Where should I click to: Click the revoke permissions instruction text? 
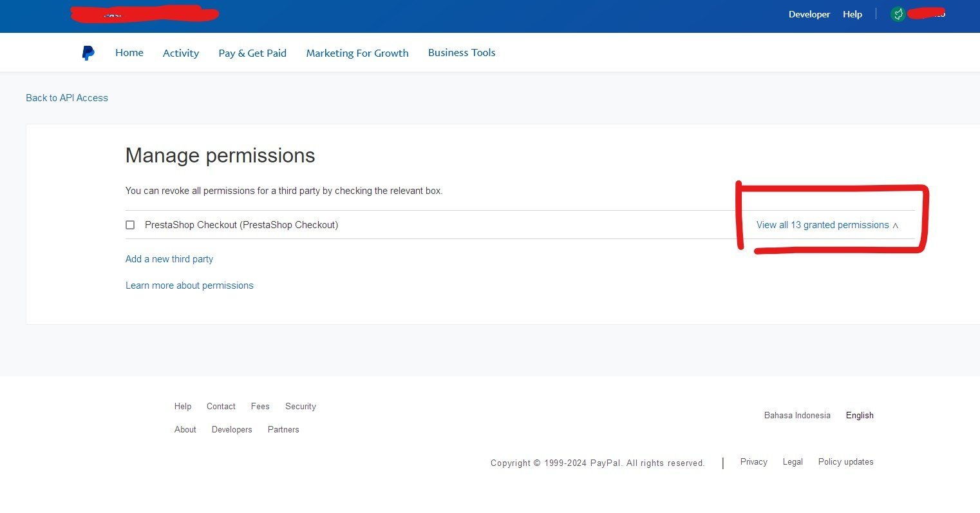[284, 191]
